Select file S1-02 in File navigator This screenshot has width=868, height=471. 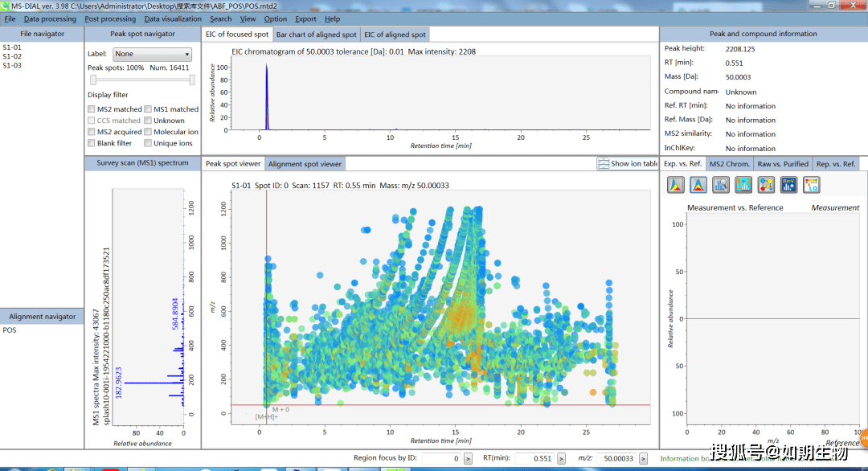[x=12, y=56]
